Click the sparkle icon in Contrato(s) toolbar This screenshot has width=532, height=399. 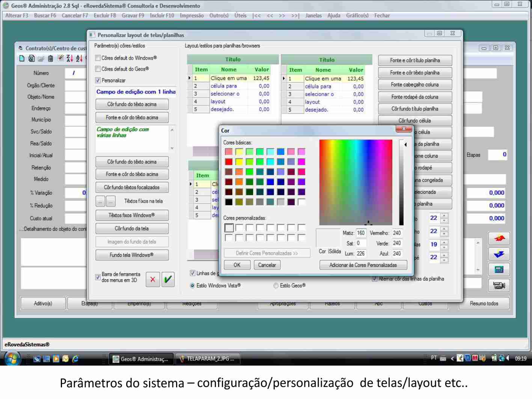pyautogui.click(x=60, y=59)
